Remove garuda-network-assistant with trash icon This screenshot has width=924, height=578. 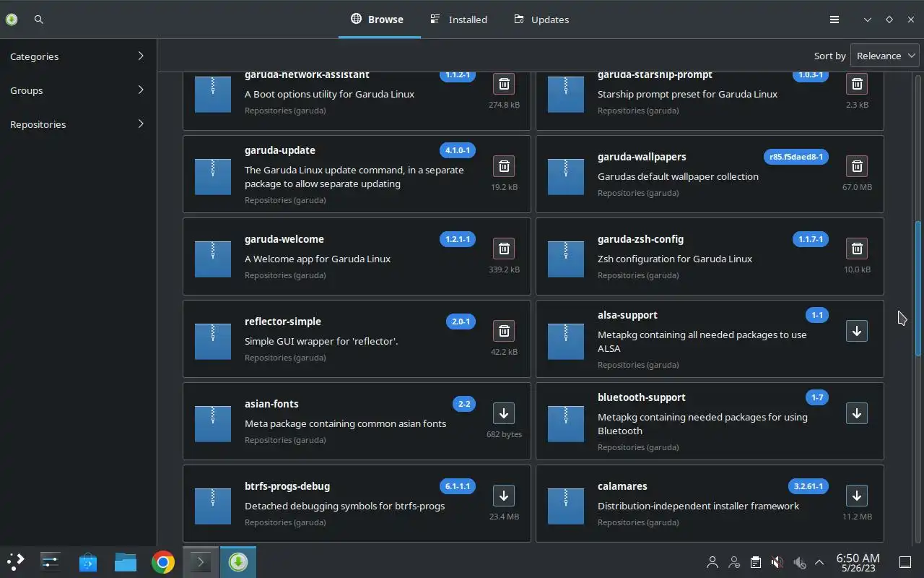(504, 84)
